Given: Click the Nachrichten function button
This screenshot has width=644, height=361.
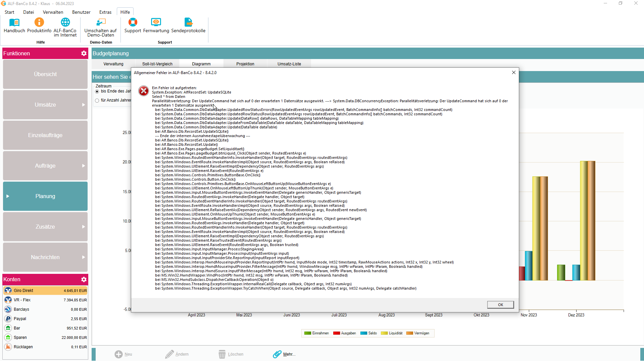Looking at the screenshot, I should tap(45, 257).
